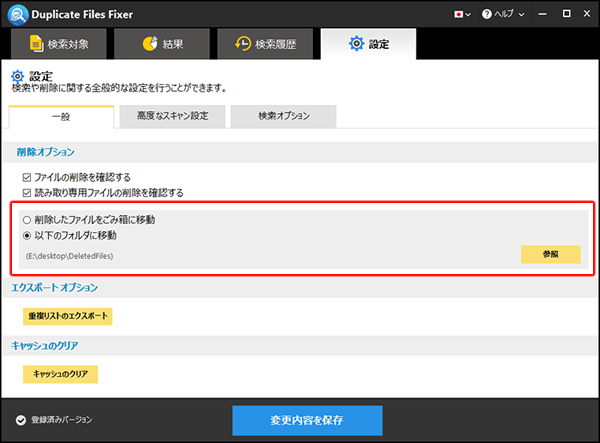Open the 一般 settings subtab

(x=61, y=117)
